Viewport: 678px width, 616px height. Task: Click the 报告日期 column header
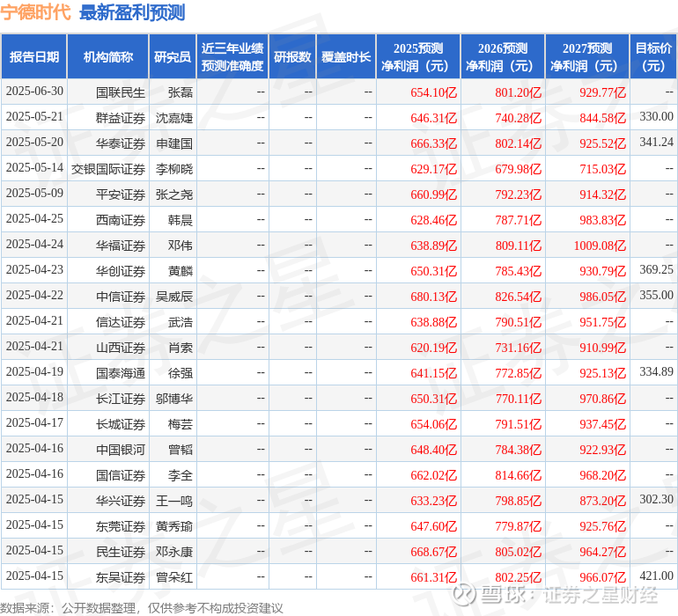(34, 56)
